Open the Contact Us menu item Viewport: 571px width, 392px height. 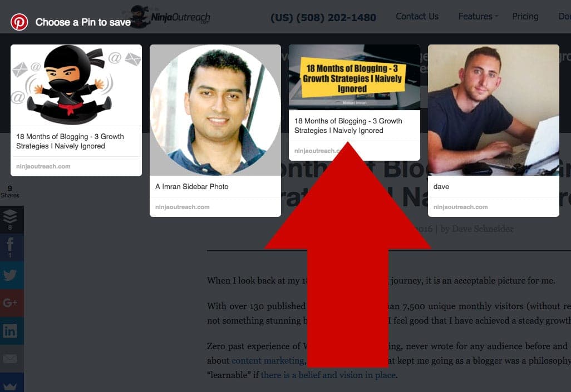[417, 16]
